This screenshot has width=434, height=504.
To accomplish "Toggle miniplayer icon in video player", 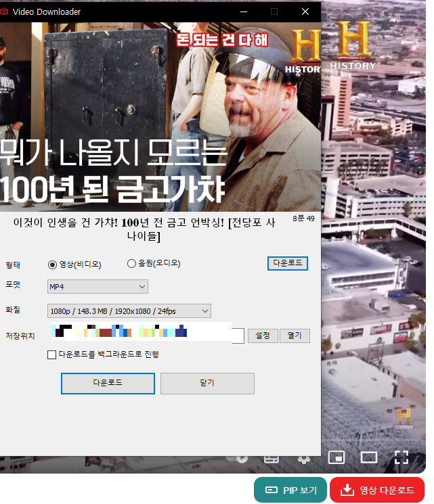I will point(337,457).
